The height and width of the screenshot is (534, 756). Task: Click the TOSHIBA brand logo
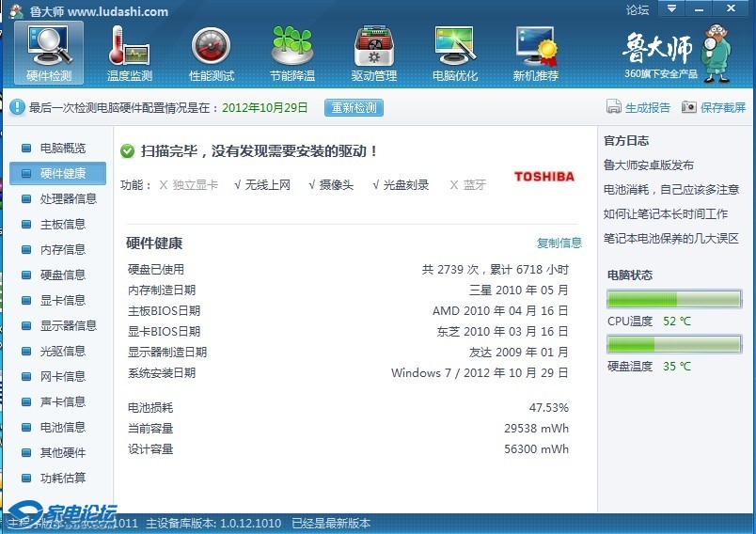[543, 177]
